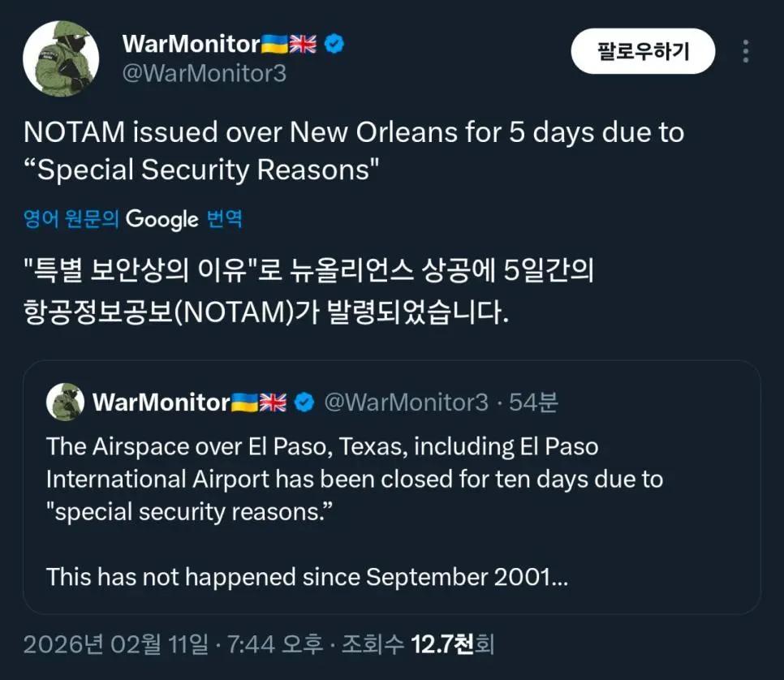Click the quoted tweet's profile avatar
The width and height of the screenshot is (784, 680).
click(x=65, y=400)
